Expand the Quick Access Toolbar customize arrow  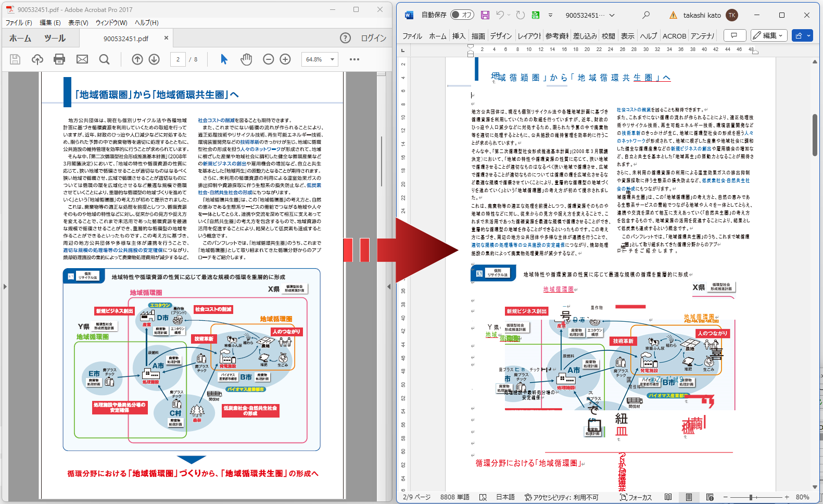pos(550,15)
